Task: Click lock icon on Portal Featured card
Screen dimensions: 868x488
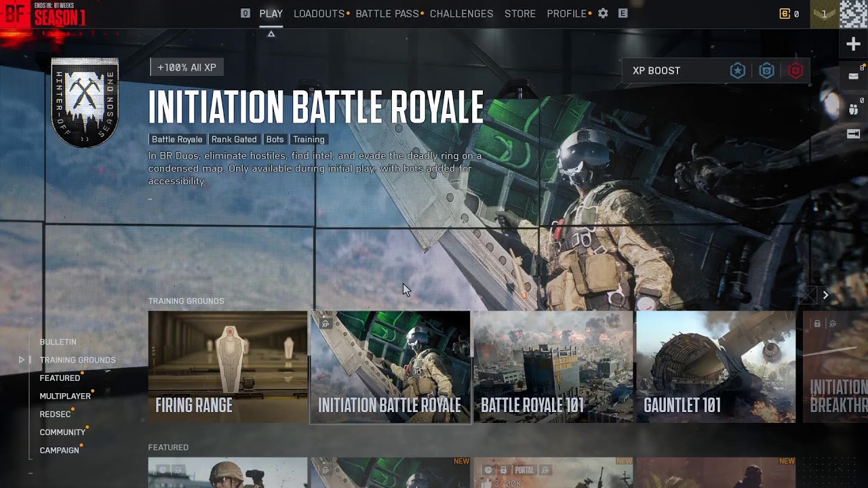Action: (503, 470)
